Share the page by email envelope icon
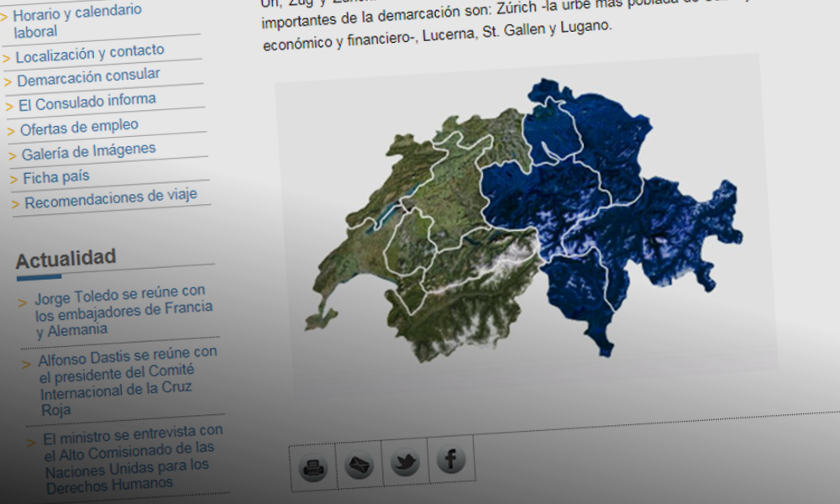 click(359, 464)
